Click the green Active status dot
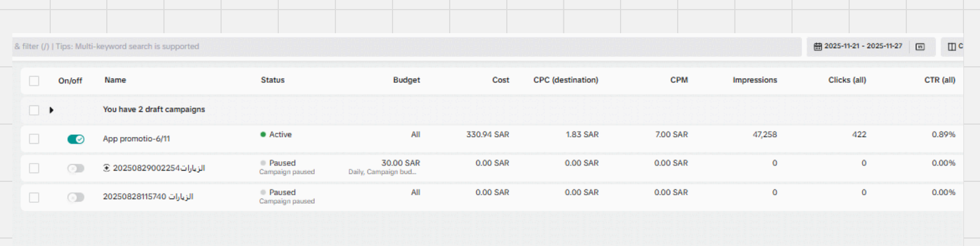980x246 pixels. [263, 134]
